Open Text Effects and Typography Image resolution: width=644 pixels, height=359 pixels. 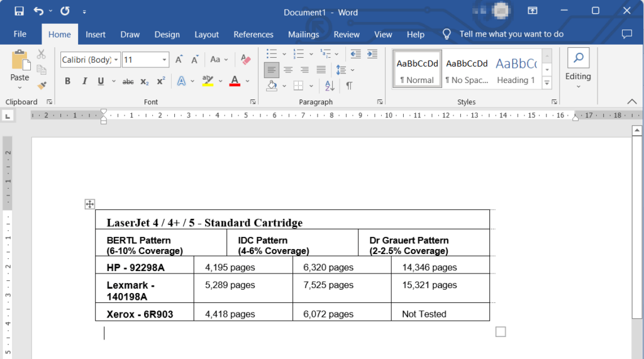tap(181, 81)
